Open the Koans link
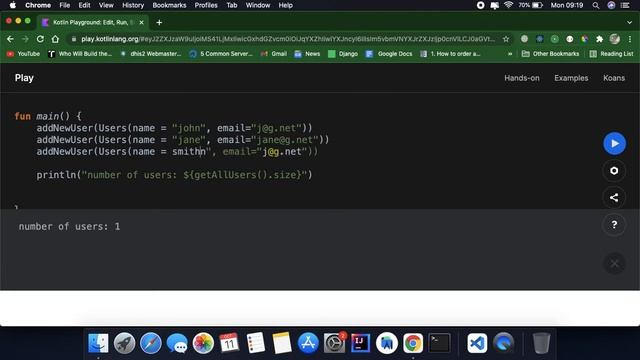The height and width of the screenshot is (360, 640). [x=614, y=78]
